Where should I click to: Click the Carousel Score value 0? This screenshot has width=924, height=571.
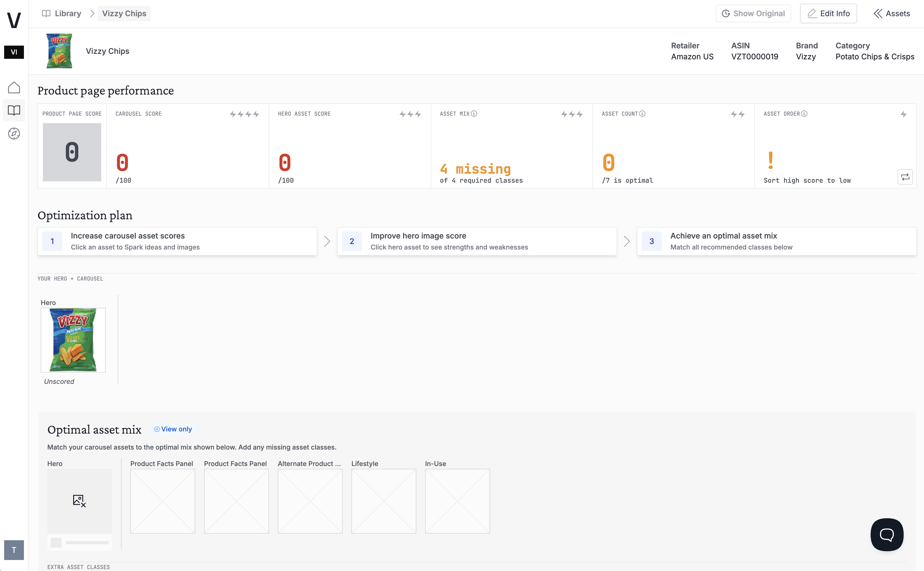point(122,163)
